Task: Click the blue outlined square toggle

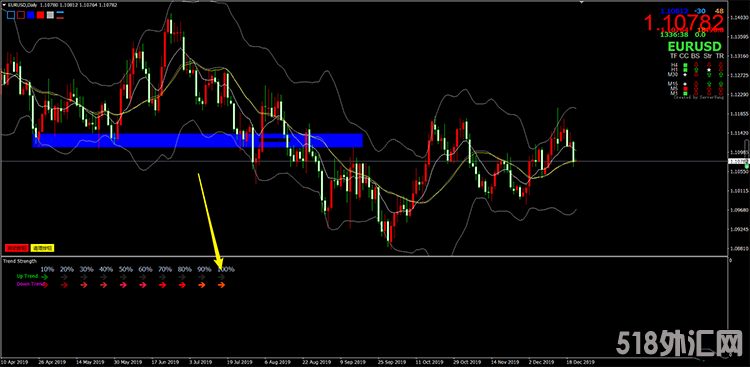Action: pos(11,15)
